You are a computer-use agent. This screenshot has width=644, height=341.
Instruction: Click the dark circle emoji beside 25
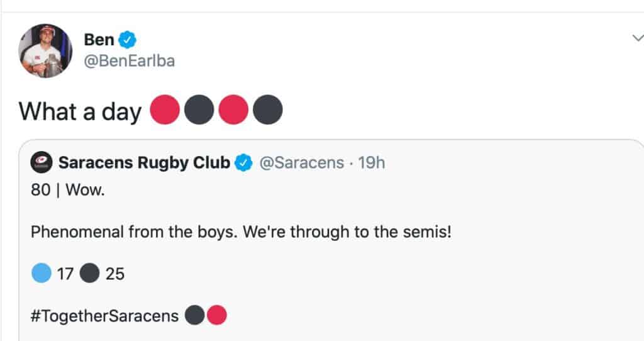89,273
